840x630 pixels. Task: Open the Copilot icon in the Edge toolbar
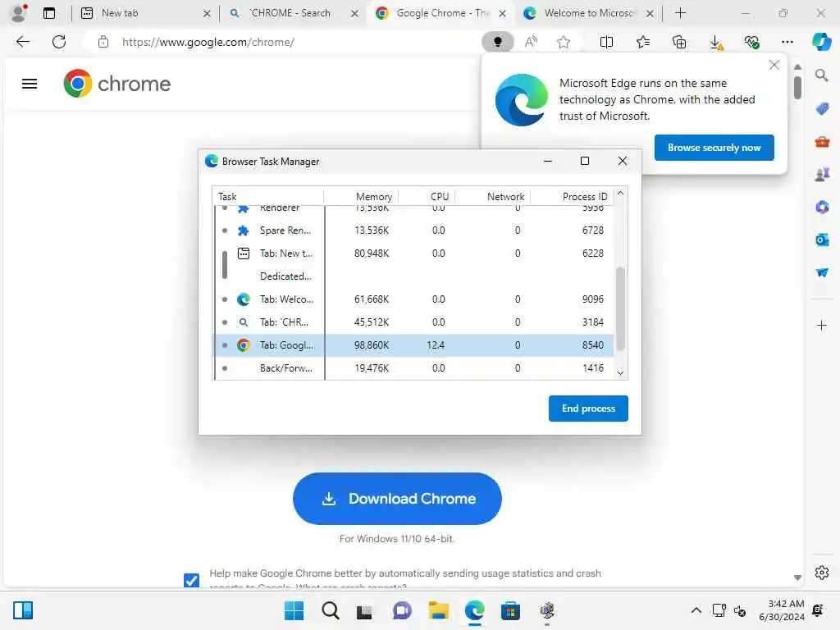(822, 42)
